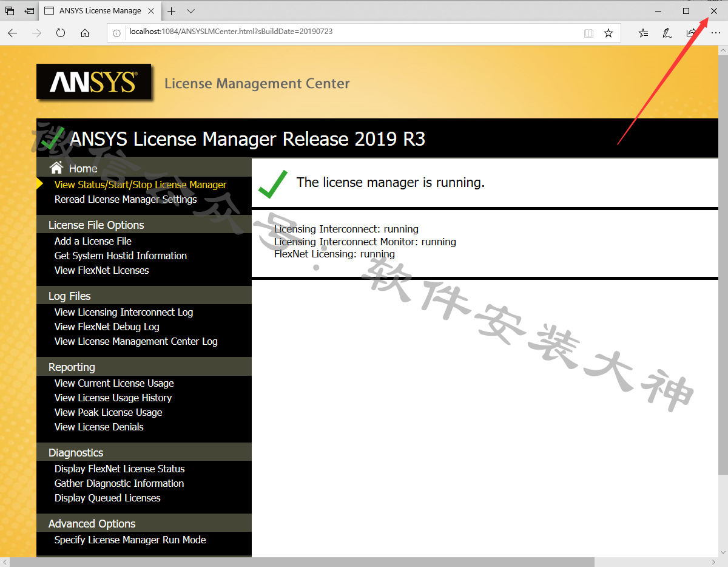Screen dimensions: 728x567
Task: Click the browser forward arrow
Action: point(36,33)
